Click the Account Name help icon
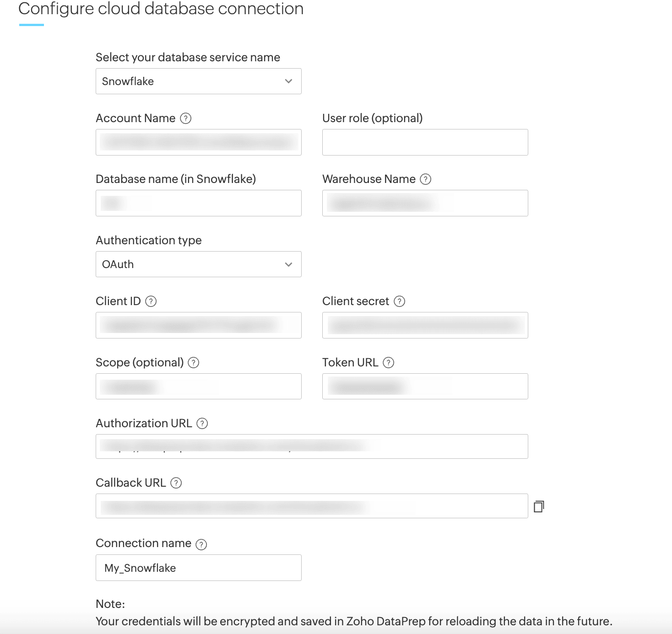This screenshot has width=672, height=634. click(185, 118)
